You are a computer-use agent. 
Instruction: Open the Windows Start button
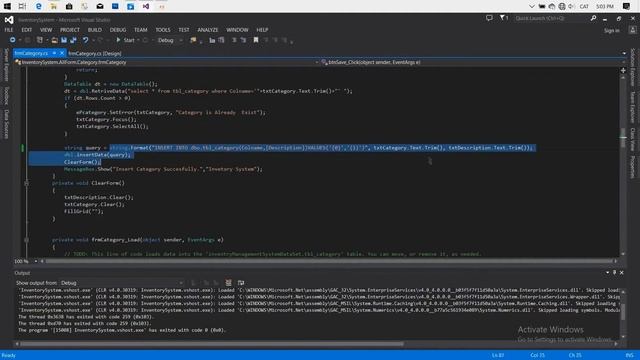[7, 6]
